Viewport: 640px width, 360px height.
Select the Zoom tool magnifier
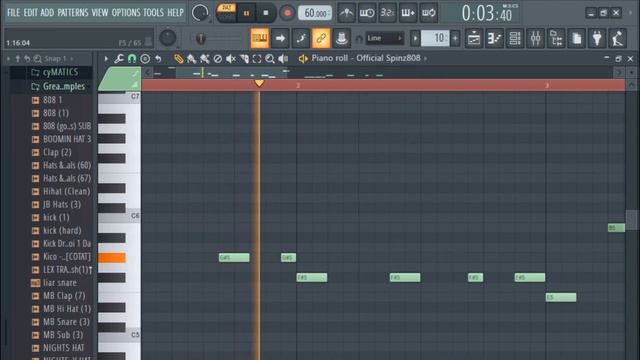pyautogui.click(x=270, y=59)
